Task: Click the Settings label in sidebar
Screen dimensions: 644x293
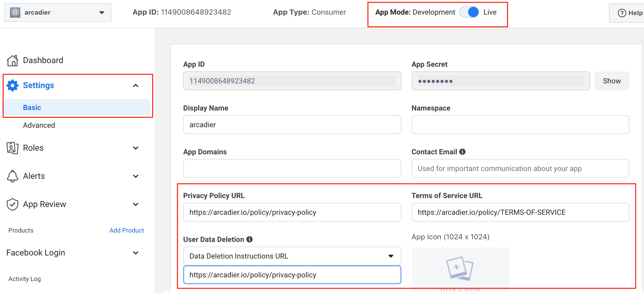Action: [39, 86]
